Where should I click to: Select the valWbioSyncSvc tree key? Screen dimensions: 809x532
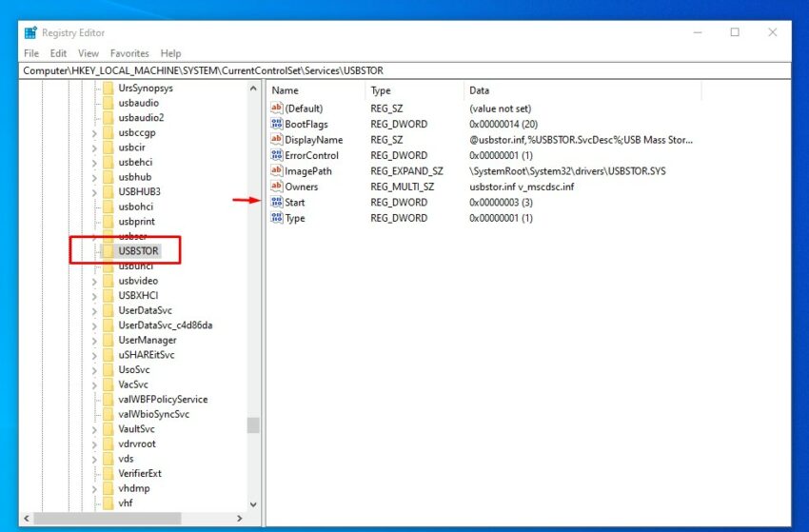pos(154,414)
